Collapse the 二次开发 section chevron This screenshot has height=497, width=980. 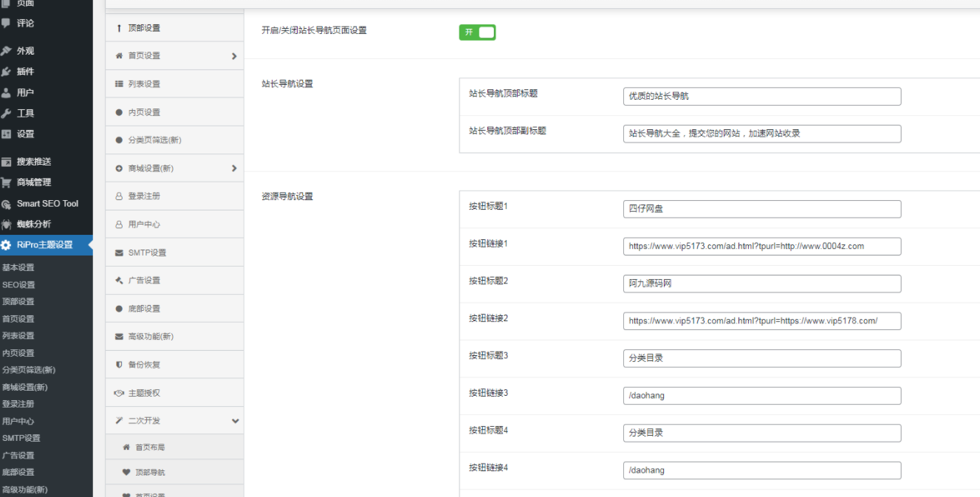pos(235,421)
